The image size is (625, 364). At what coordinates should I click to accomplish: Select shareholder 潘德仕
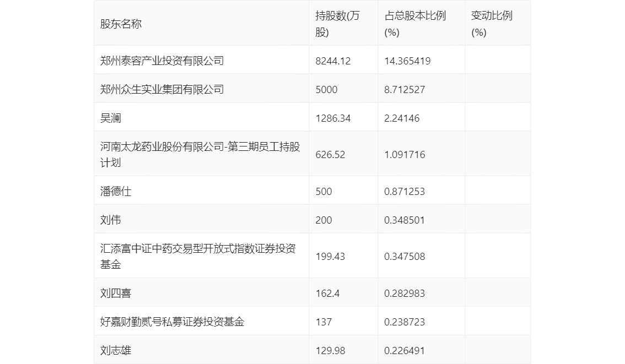(116, 191)
